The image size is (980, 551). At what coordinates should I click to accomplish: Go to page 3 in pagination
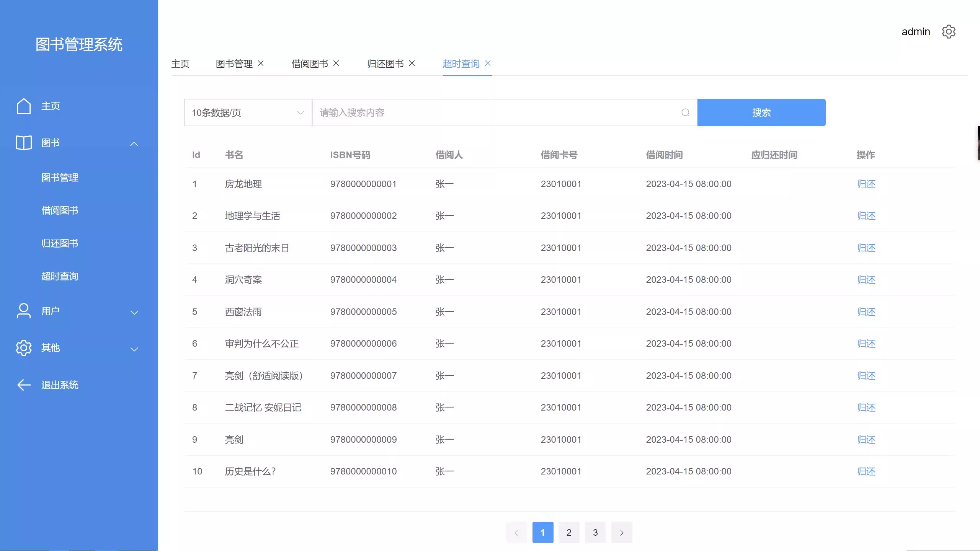click(595, 532)
